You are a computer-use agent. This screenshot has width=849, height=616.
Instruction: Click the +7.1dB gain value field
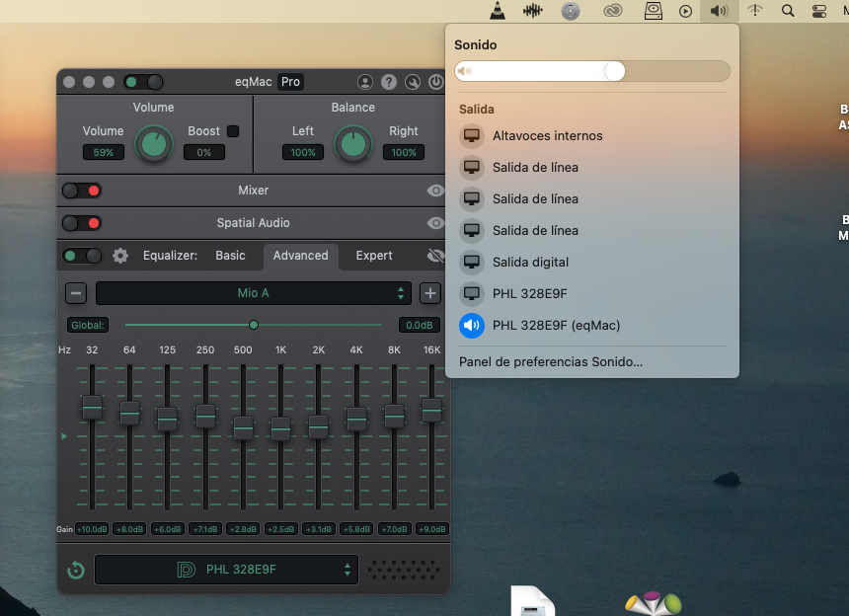tap(205, 529)
